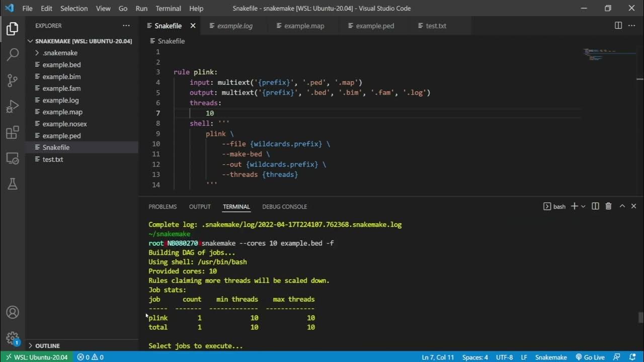Viewport: 644px width, 362px height.
Task: Close the Snakefile editor tab
Action: coord(193,26)
